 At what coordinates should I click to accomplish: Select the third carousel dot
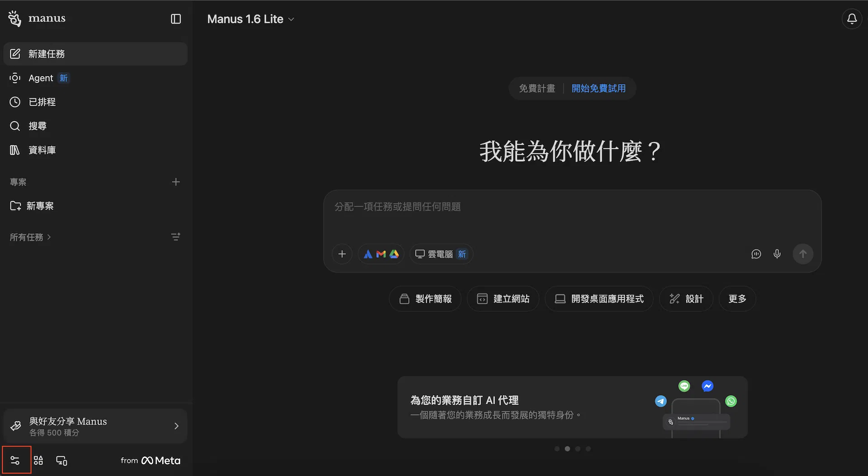[x=578, y=449]
